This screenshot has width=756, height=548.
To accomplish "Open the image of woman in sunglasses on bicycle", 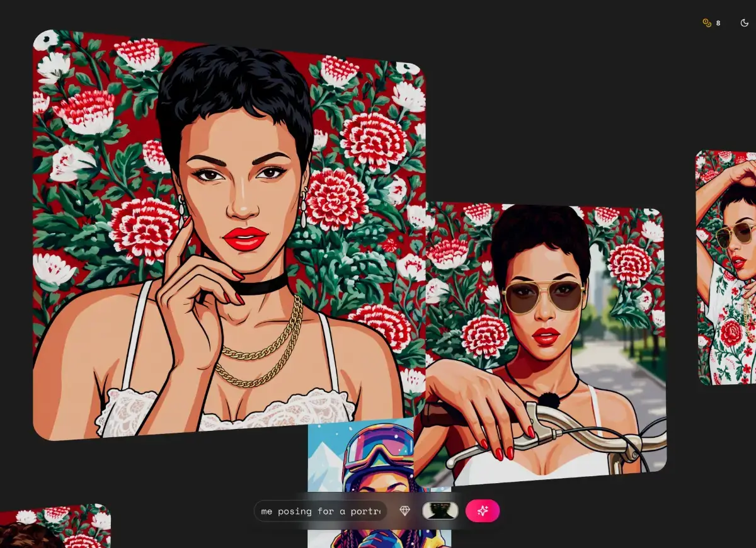I will (x=546, y=345).
